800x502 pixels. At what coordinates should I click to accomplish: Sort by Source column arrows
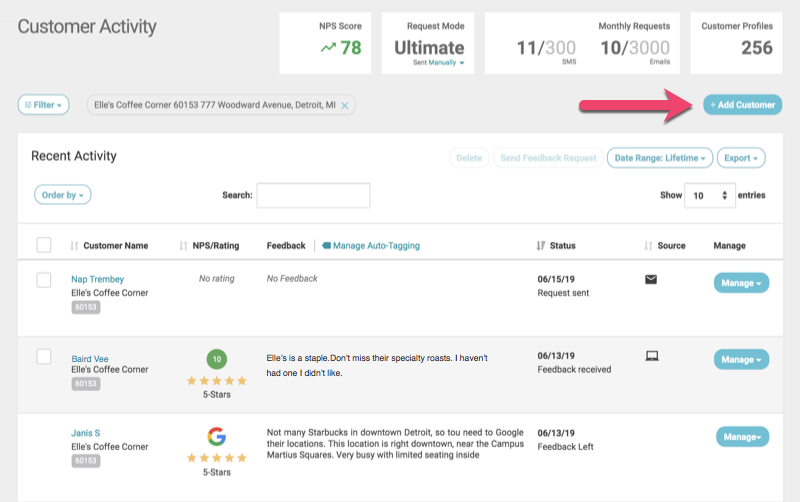(649, 245)
